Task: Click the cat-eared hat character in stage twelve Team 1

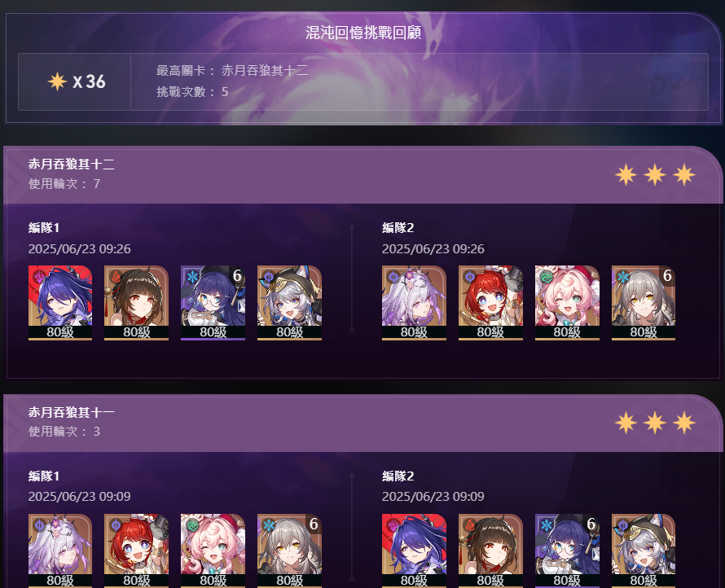Action: point(289,303)
